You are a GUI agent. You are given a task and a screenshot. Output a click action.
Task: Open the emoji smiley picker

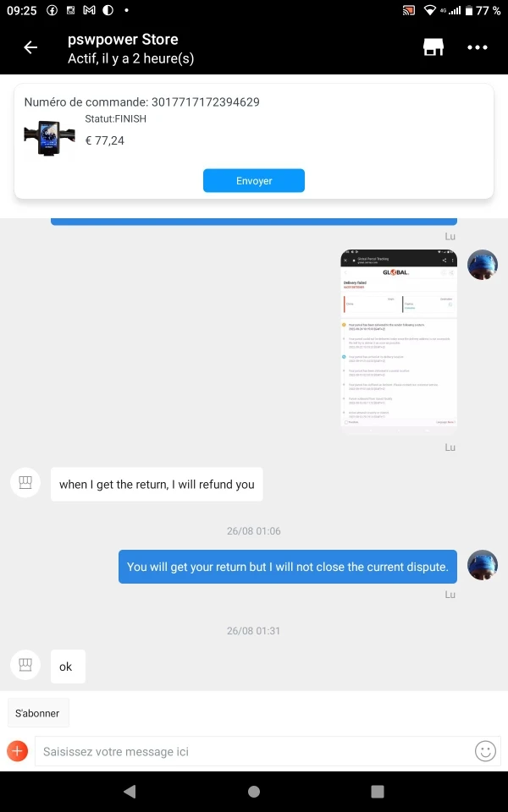[x=485, y=751]
